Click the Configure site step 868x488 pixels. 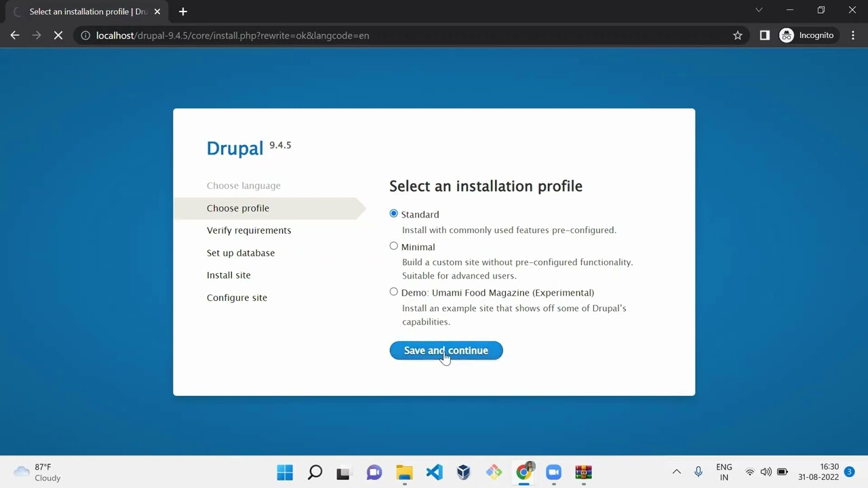[x=237, y=298]
